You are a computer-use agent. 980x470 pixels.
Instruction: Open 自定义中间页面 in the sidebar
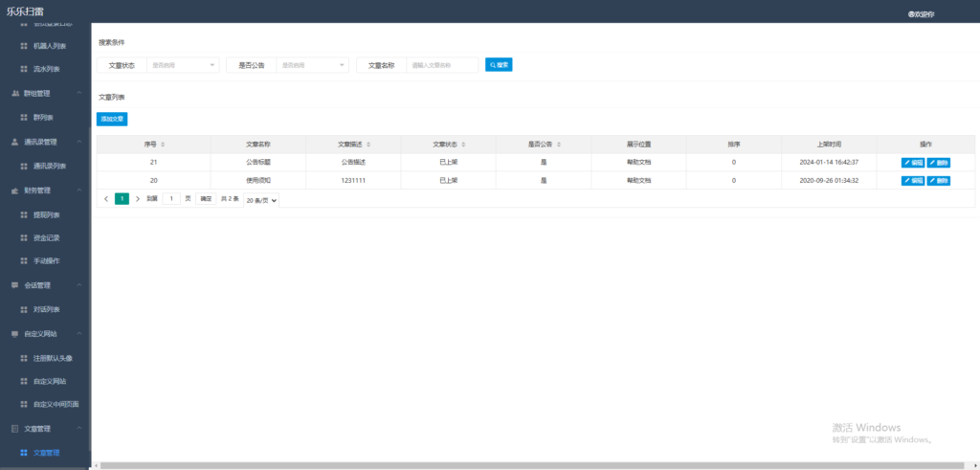click(56, 404)
